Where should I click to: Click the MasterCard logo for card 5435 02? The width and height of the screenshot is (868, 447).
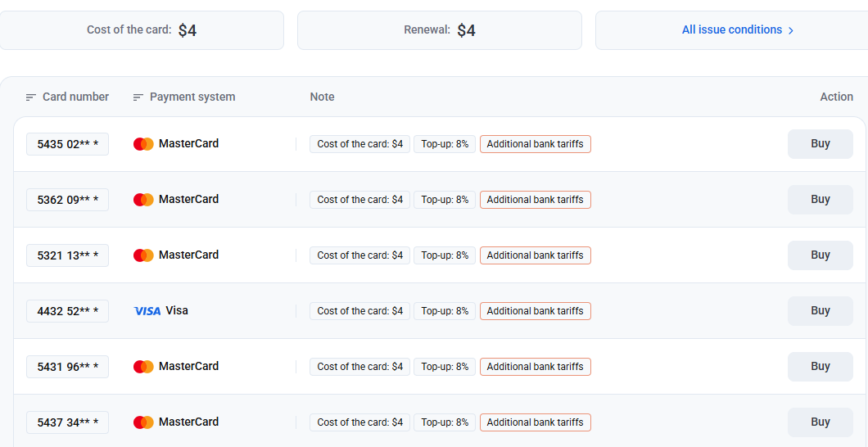(143, 144)
